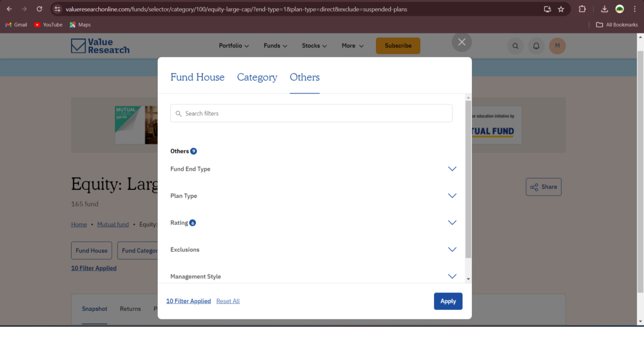
Task: Expand the Fund End Type filter
Action: pyautogui.click(x=452, y=168)
